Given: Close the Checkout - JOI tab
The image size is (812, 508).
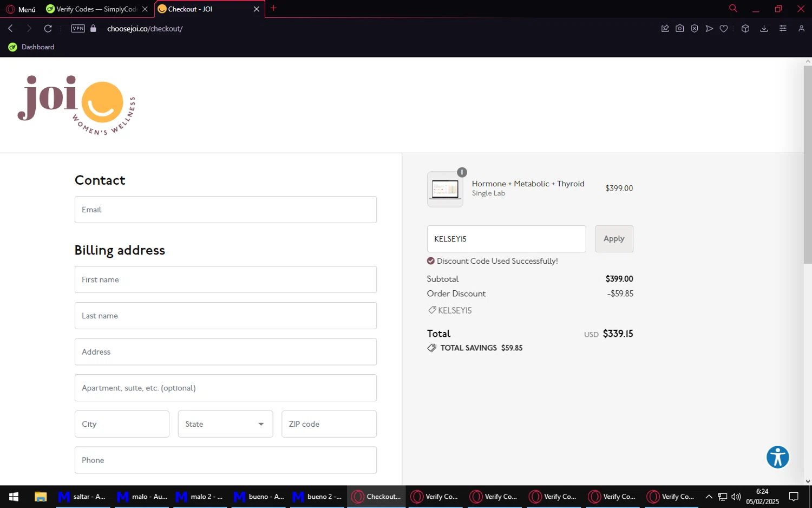Looking at the screenshot, I should (x=257, y=9).
